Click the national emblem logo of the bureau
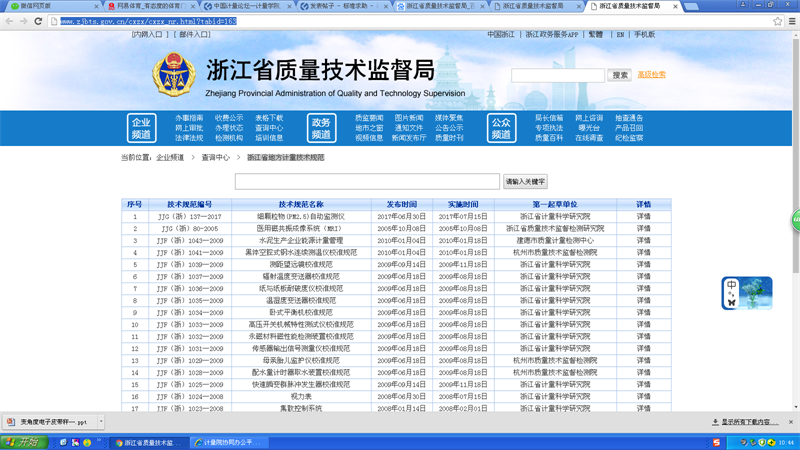Viewport: 800px width, 450px height. pyautogui.click(x=174, y=77)
